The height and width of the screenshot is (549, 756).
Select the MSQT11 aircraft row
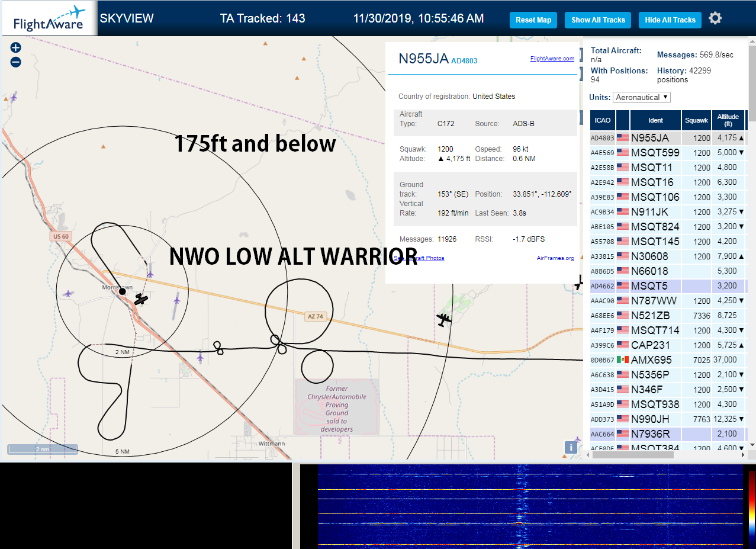pyautogui.click(x=668, y=168)
